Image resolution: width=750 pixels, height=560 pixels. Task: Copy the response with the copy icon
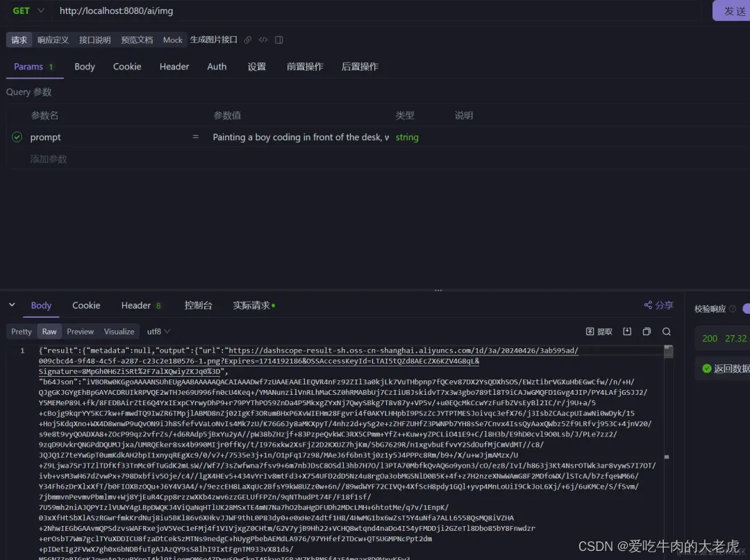[647, 331]
